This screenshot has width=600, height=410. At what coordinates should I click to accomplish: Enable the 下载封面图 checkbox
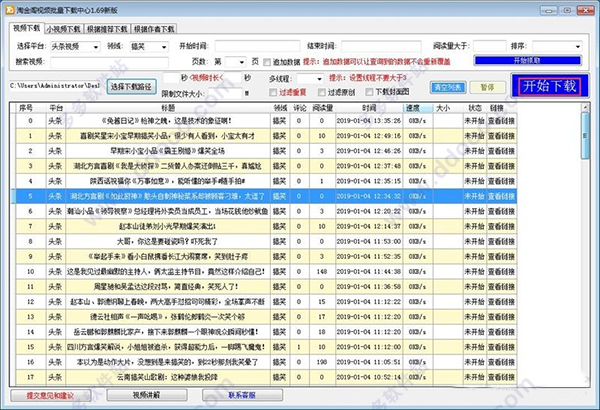[369, 92]
